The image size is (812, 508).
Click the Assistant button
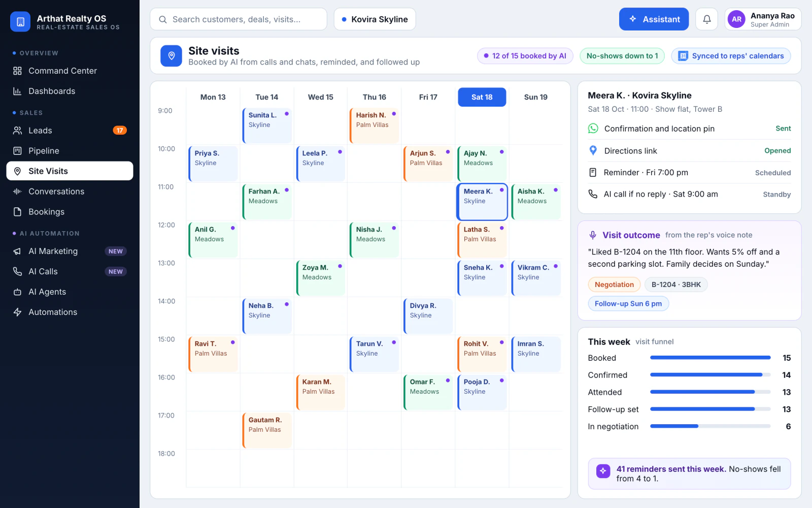click(654, 19)
